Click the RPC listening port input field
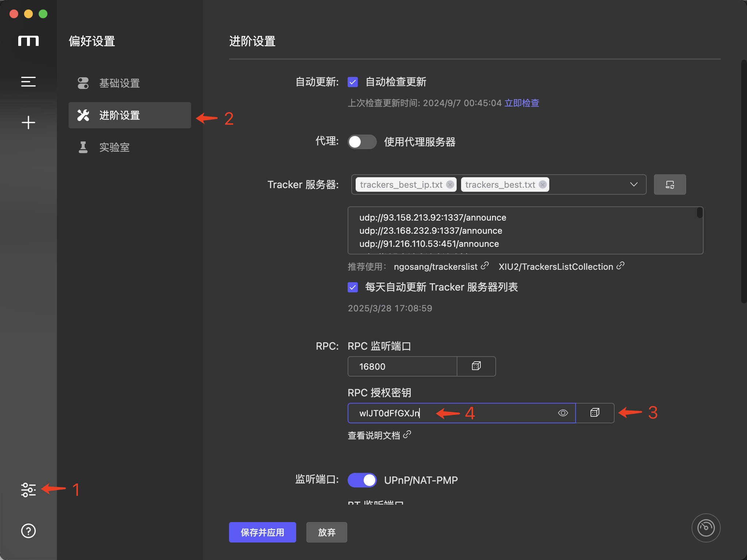The height and width of the screenshot is (560, 747). coord(401,366)
